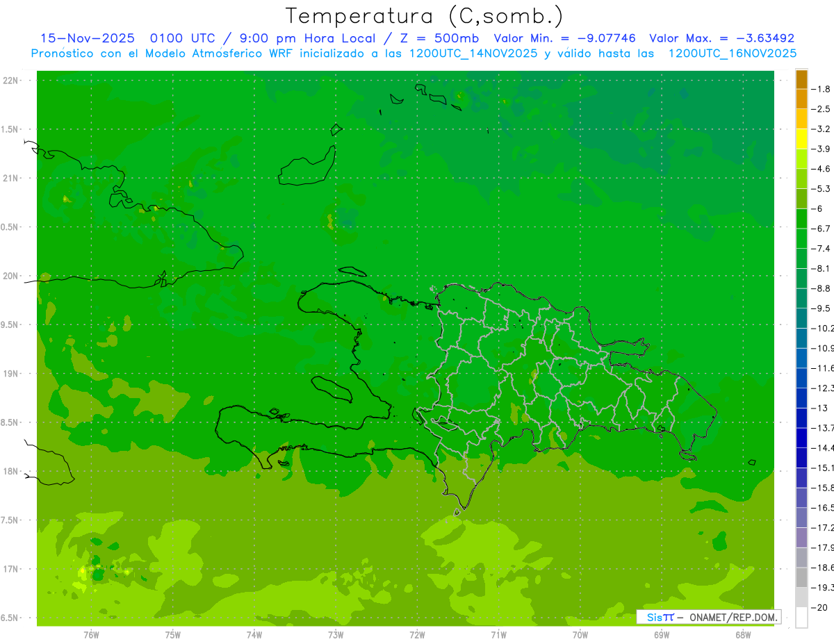
Task: Click the "75W" longitude label
Action: (172, 635)
